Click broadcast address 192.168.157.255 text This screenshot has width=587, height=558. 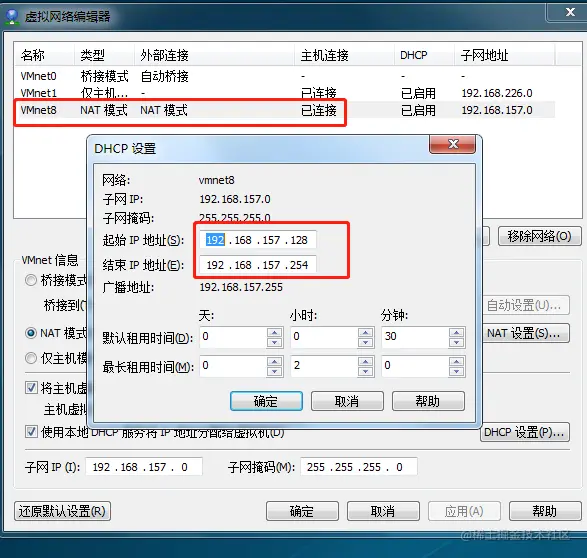point(241,287)
